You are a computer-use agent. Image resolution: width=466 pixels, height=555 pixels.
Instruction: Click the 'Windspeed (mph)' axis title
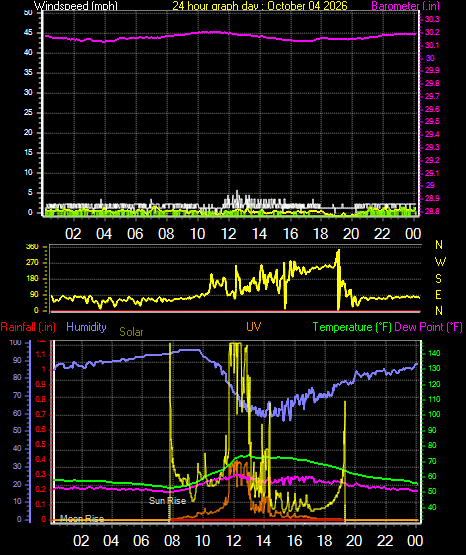pyautogui.click(x=76, y=6)
